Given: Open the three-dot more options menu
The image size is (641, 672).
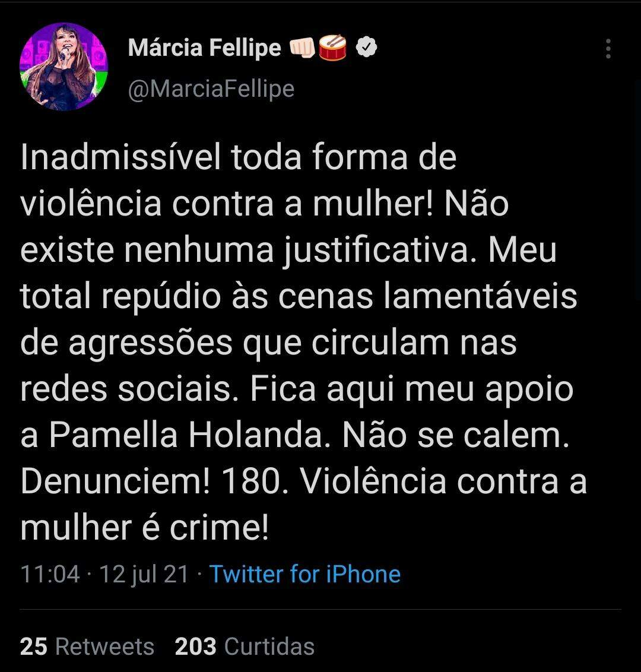Looking at the screenshot, I should pyautogui.click(x=608, y=49).
